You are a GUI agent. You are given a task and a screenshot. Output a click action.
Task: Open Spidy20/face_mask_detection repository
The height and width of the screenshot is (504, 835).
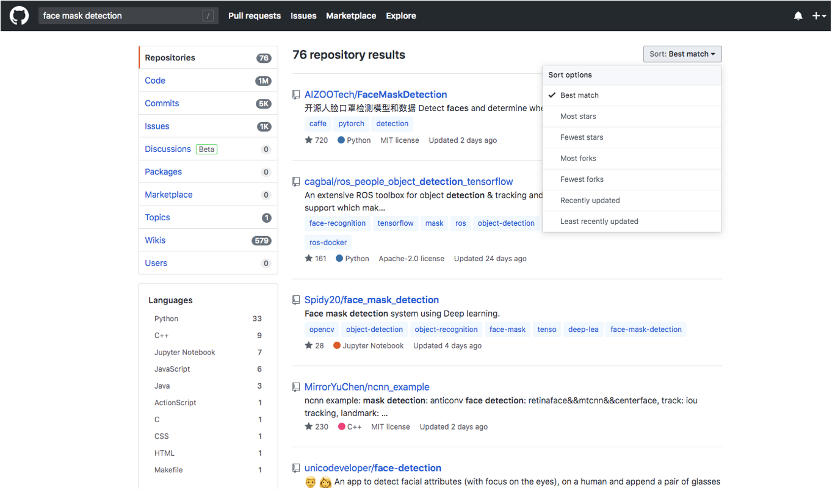372,300
